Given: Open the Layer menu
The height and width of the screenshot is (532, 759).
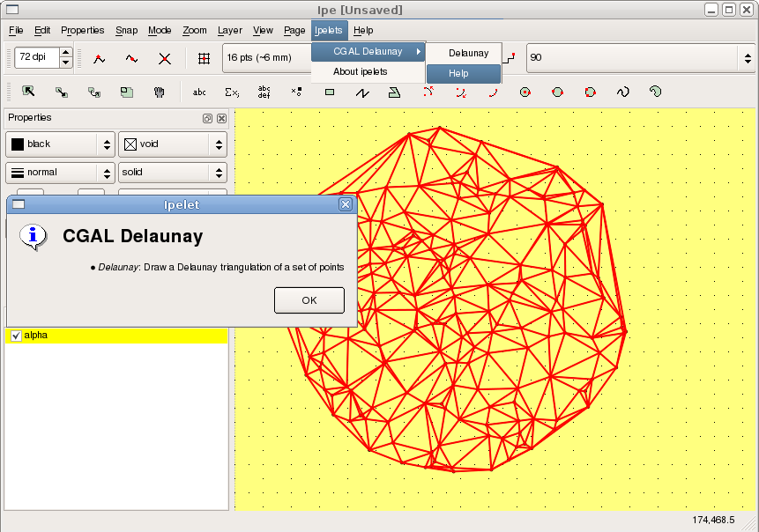Looking at the screenshot, I should [x=230, y=30].
